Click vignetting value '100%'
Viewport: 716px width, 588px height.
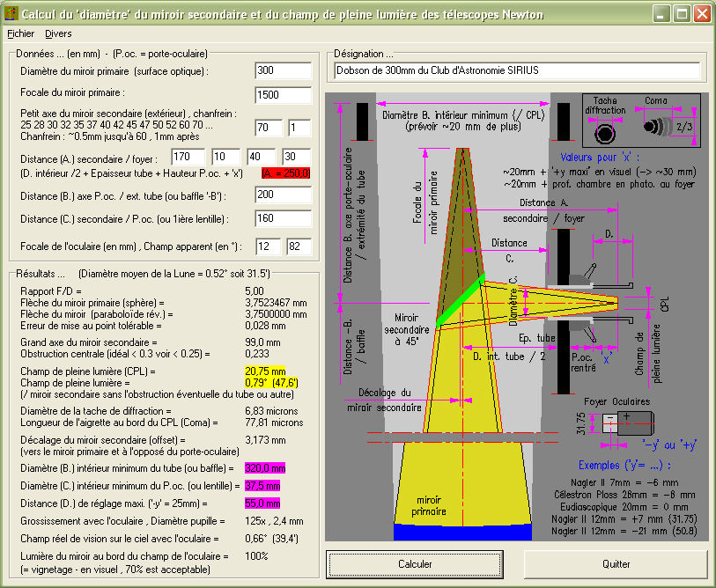point(256,556)
